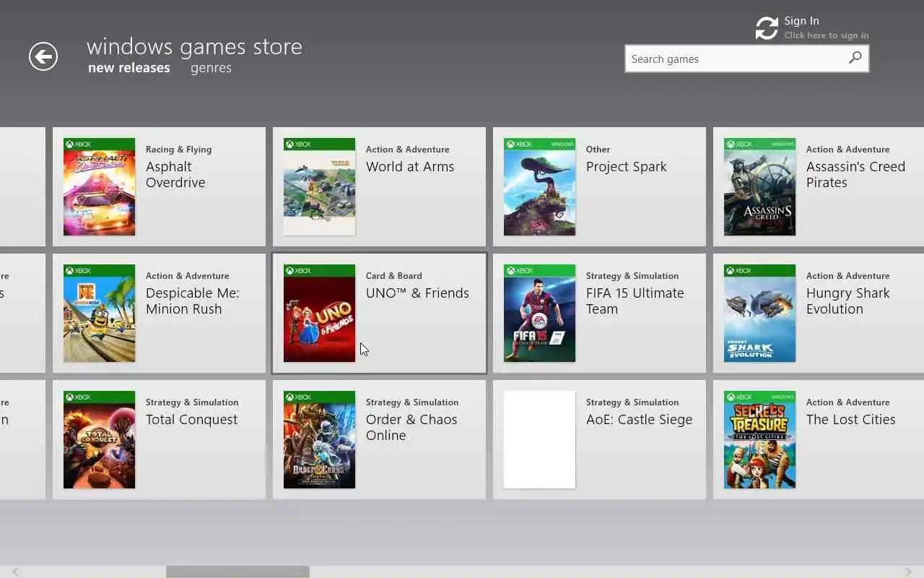
Task: Select the Project Spark title text
Action: [x=627, y=167]
